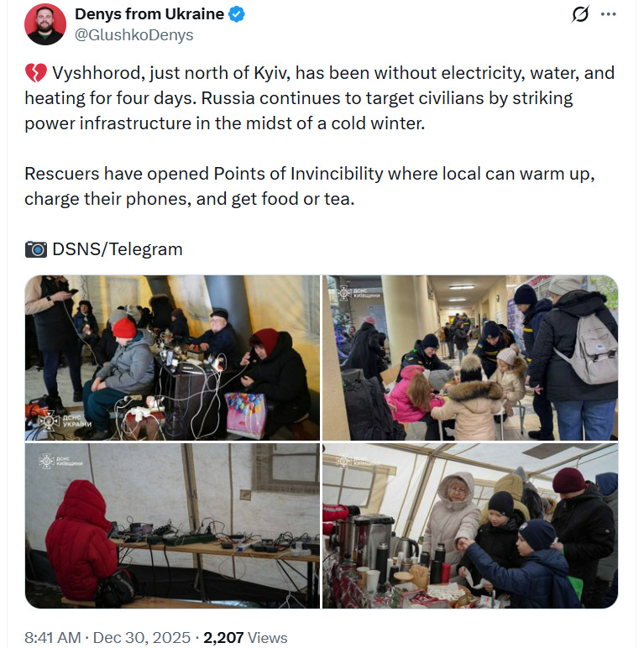Open photo of person in red coat
The width and height of the screenshot is (644, 648).
[x=172, y=525]
